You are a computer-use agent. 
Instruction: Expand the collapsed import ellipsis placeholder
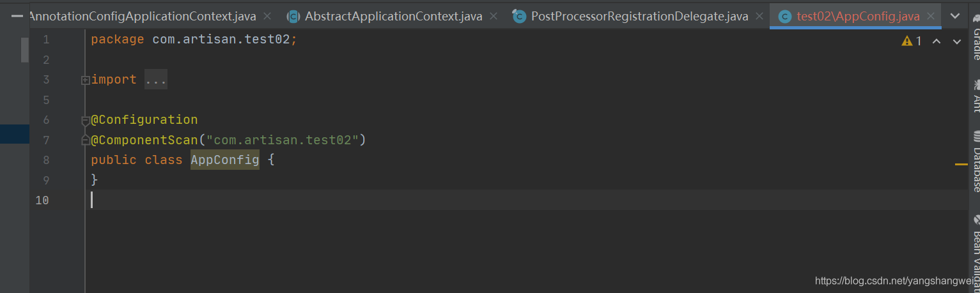click(155, 80)
